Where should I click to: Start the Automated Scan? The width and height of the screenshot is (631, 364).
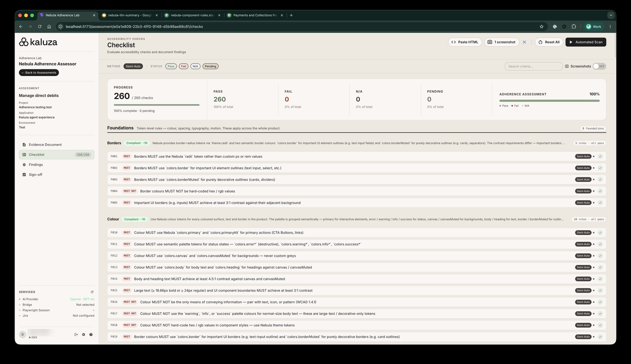(586, 42)
